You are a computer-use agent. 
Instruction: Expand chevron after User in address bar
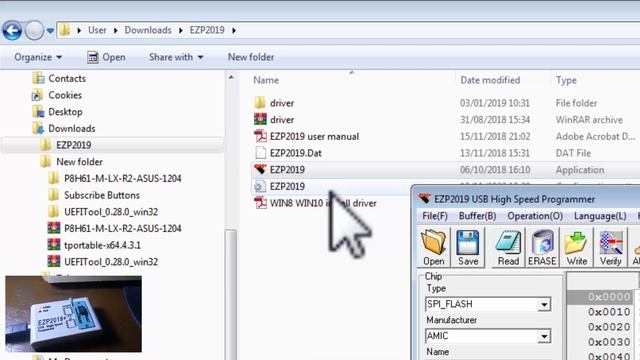point(116,31)
